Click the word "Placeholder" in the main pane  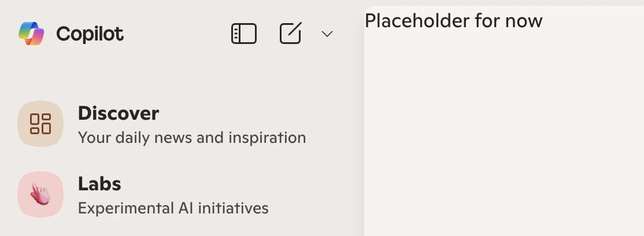(x=417, y=21)
